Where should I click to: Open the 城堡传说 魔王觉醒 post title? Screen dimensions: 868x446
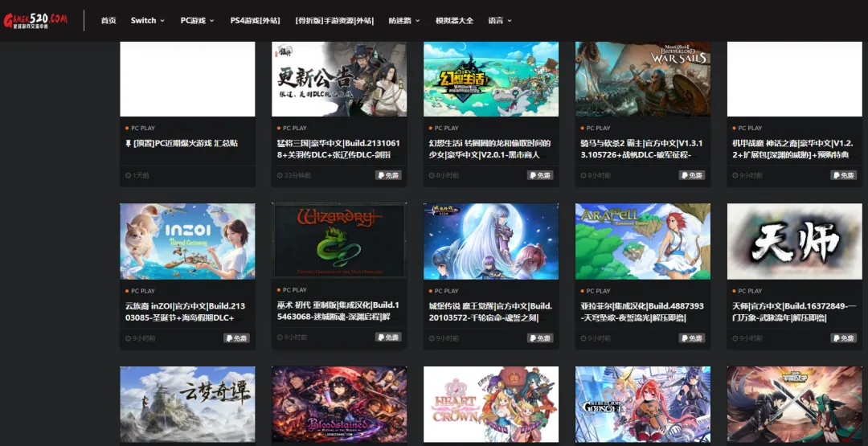pyautogui.click(x=490, y=312)
